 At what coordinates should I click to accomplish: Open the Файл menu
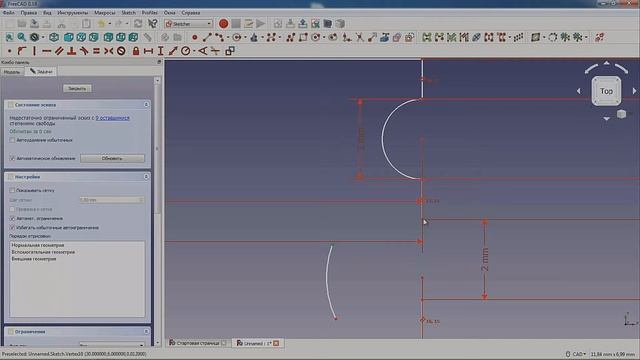(x=9, y=13)
